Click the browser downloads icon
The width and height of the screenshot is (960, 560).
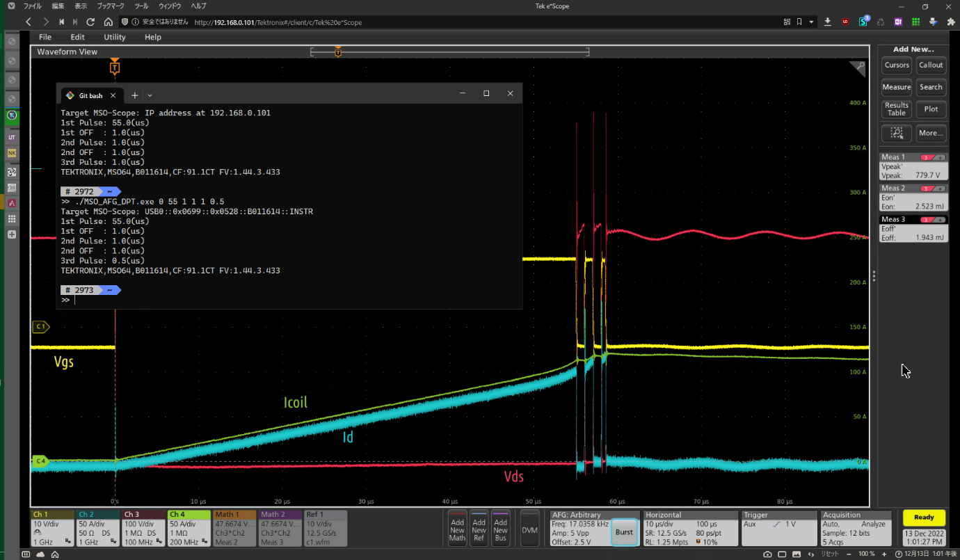coord(827,22)
